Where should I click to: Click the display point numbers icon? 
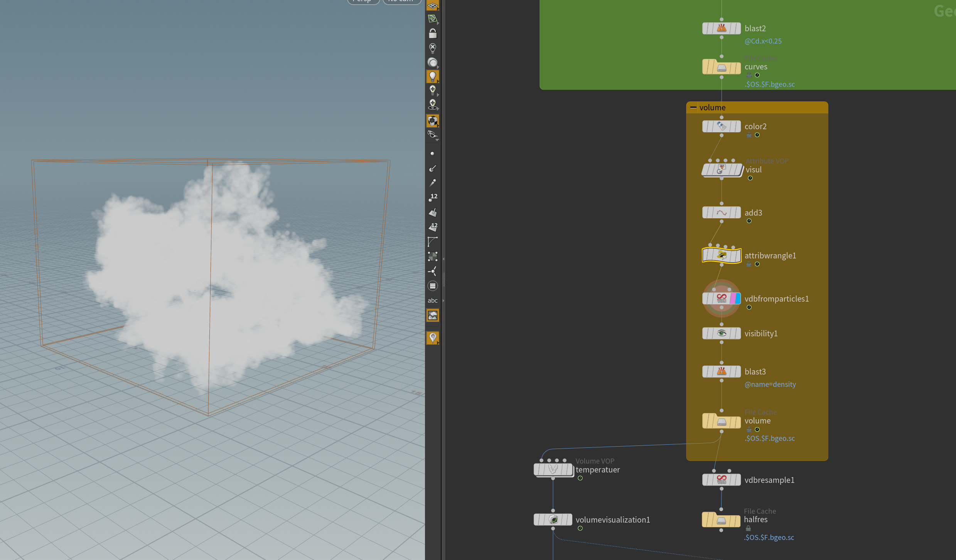[x=433, y=197]
